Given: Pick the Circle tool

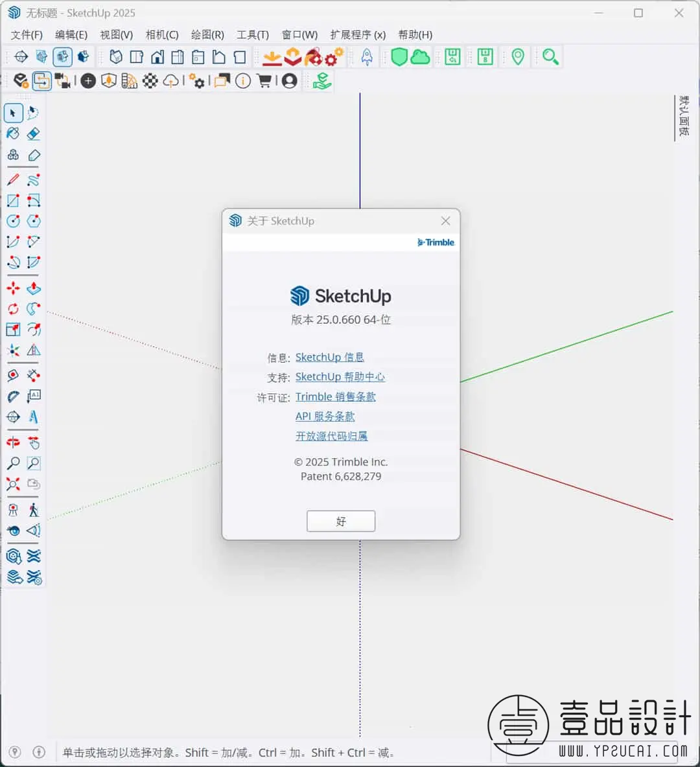Looking at the screenshot, I should (x=13, y=221).
